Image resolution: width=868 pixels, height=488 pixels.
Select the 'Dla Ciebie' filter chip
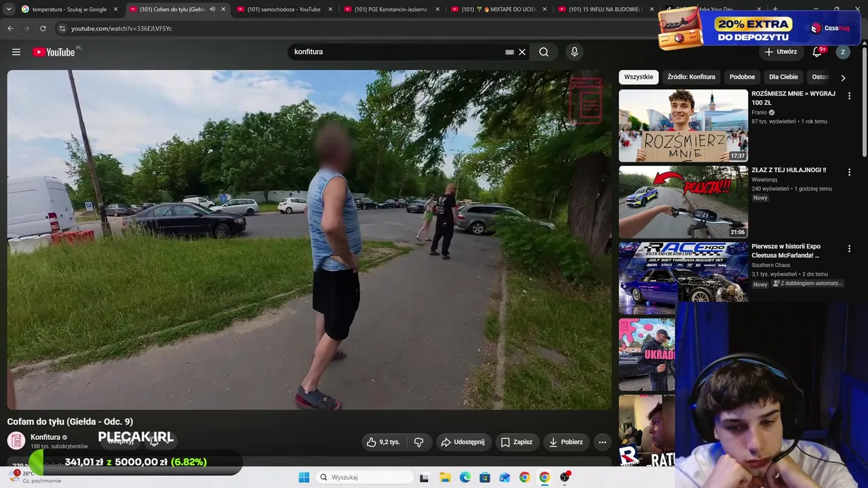tap(783, 77)
